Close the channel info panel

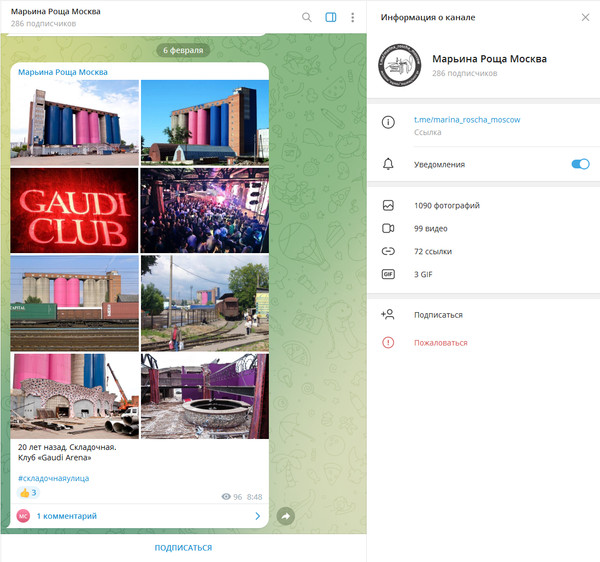tap(585, 17)
